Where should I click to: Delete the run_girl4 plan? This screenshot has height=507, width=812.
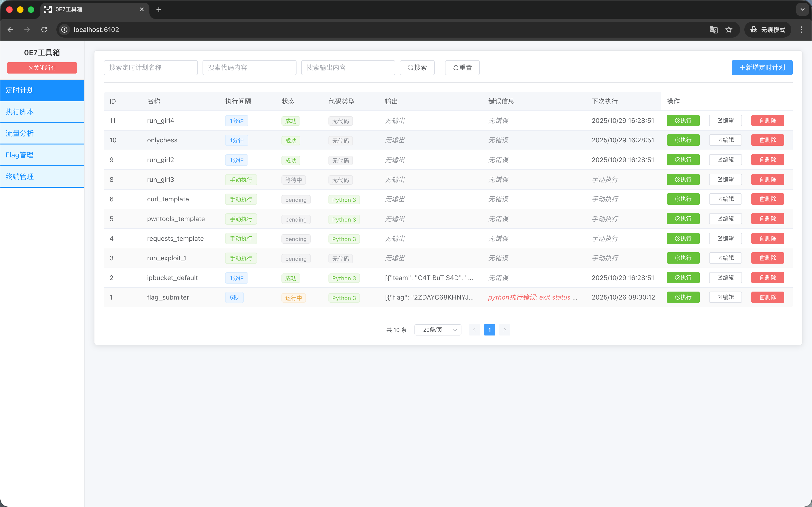point(767,121)
